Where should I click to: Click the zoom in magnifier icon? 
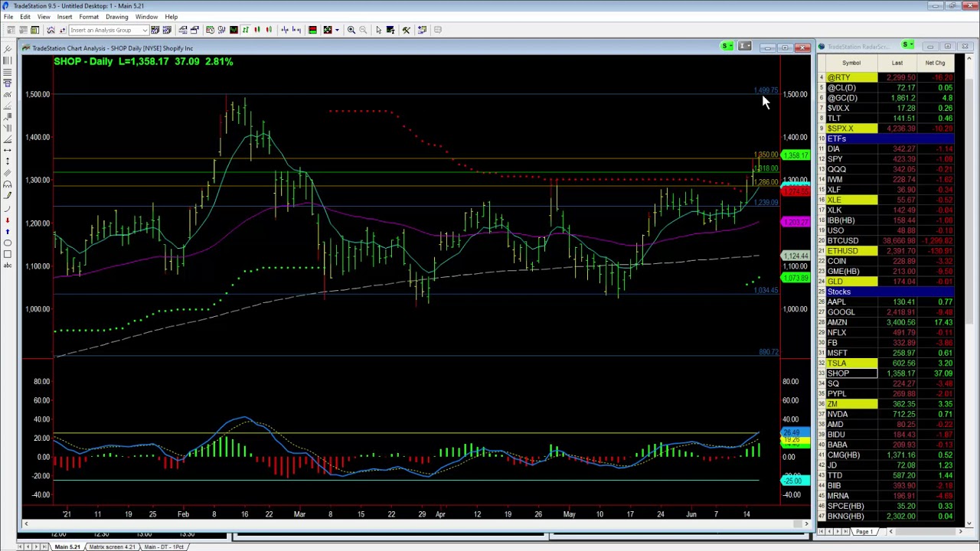coord(351,30)
